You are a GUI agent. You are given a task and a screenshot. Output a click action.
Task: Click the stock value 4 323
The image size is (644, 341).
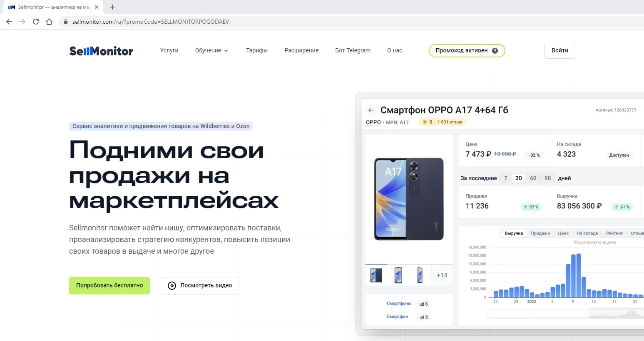pos(566,154)
